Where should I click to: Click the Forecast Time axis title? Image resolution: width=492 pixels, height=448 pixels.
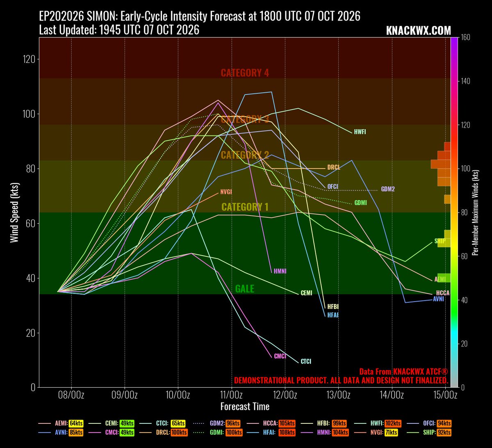click(x=245, y=407)
